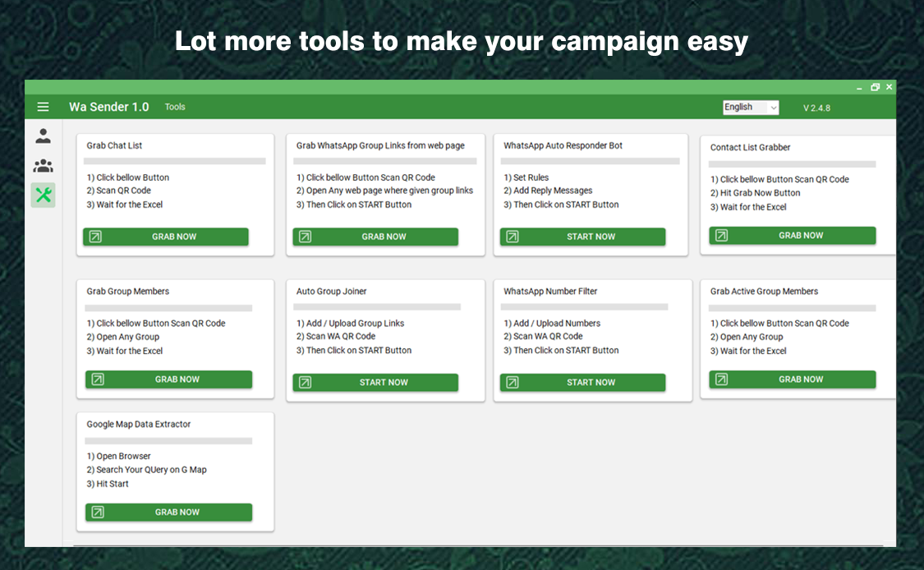Minimize the Wa Sender window
The image size is (924, 570).
pos(859,88)
